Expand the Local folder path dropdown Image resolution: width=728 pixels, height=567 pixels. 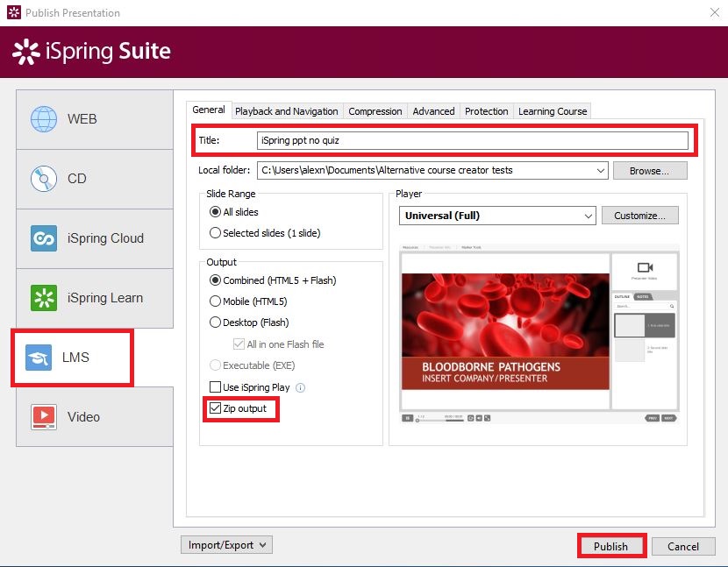point(600,171)
